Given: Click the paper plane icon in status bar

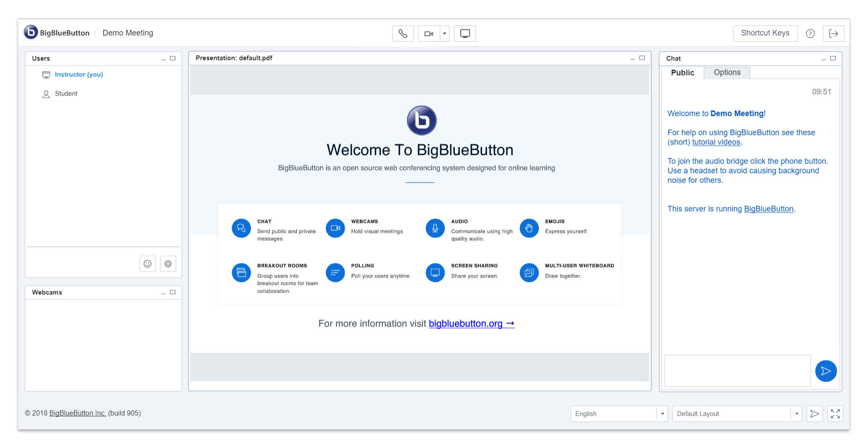Looking at the screenshot, I should tap(814, 413).
